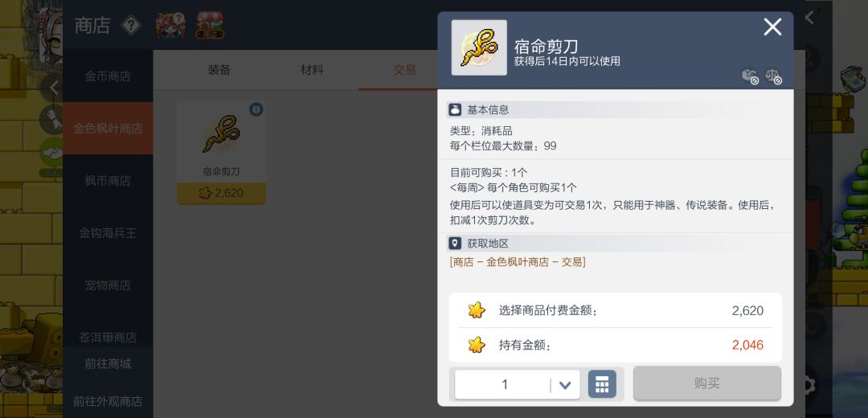Open the store stall icon in shop header
The width and height of the screenshot is (868, 418).
(210, 26)
